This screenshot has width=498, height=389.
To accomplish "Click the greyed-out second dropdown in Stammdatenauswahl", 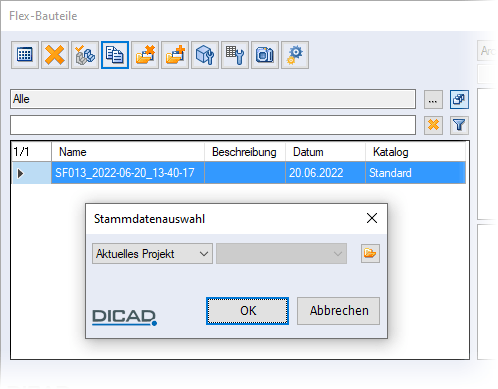I will [x=281, y=254].
